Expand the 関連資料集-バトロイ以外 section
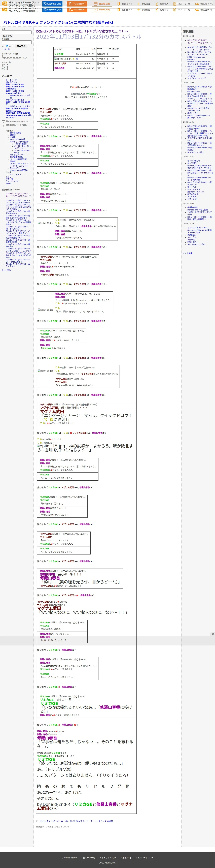Viewport: 215px width, 868px height. (x=3, y=126)
